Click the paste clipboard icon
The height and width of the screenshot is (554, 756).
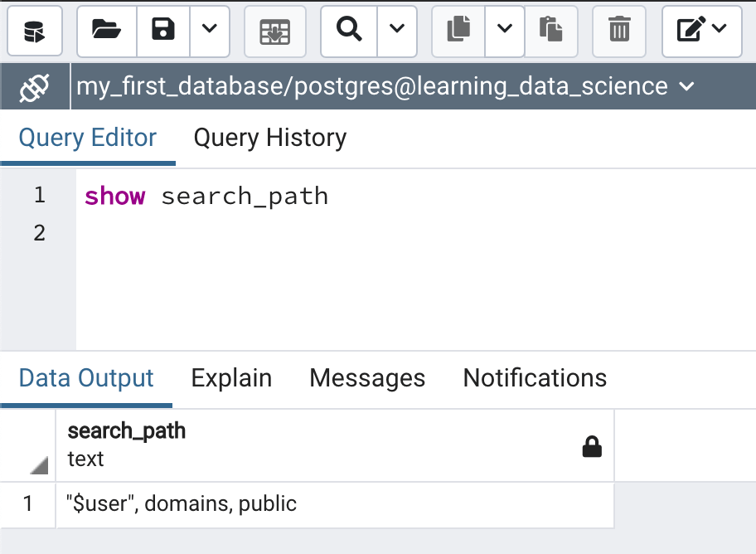550,31
